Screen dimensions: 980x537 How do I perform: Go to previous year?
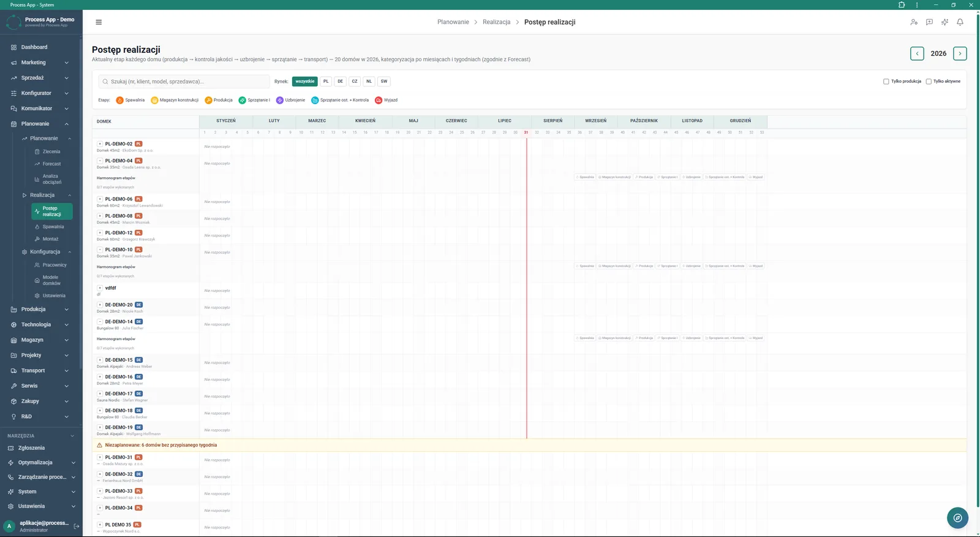[917, 53]
